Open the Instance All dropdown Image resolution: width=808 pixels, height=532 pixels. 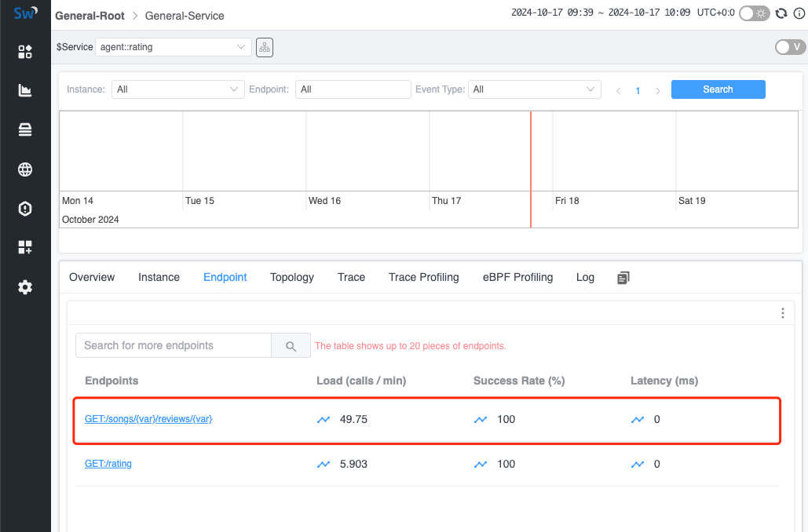177,89
